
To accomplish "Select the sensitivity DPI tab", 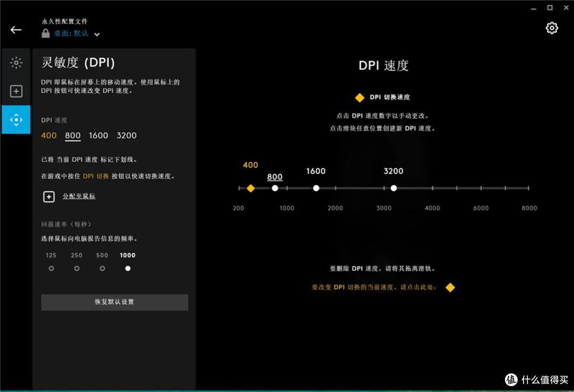I will pos(16,120).
